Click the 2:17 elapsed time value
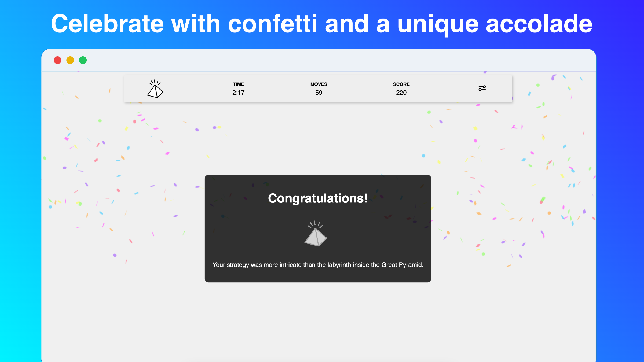Viewport: 644px width, 362px height. tap(238, 93)
